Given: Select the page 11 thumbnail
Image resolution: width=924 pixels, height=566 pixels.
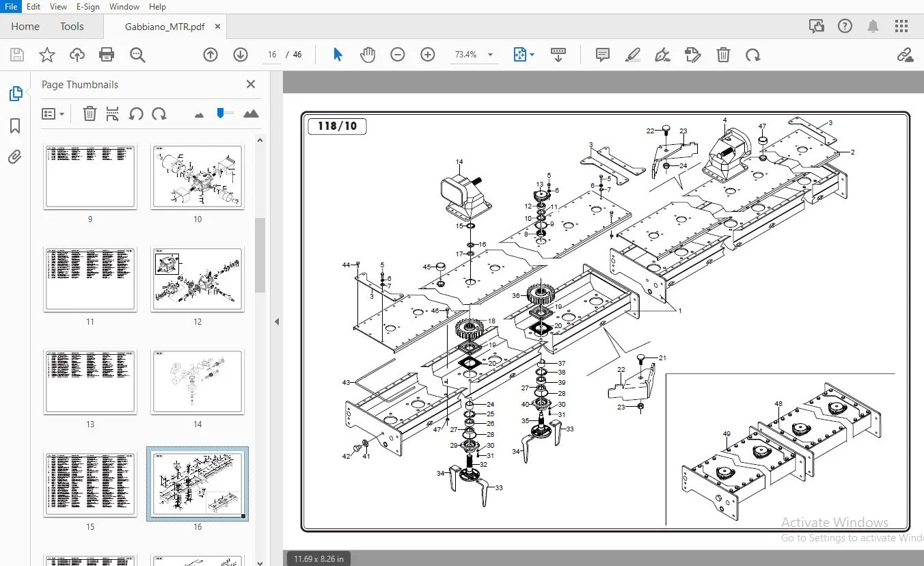Looking at the screenshot, I should [x=90, y=279].
